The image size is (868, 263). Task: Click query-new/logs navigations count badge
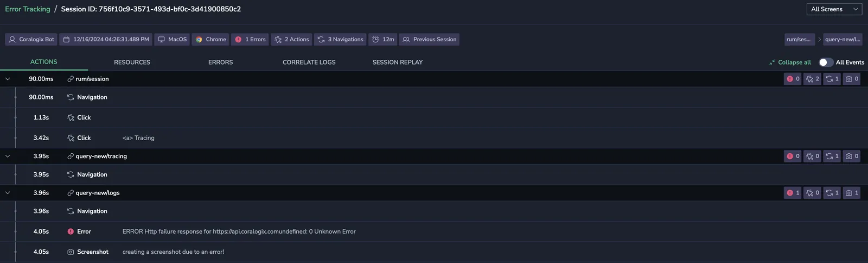click(x=832, y=193)
